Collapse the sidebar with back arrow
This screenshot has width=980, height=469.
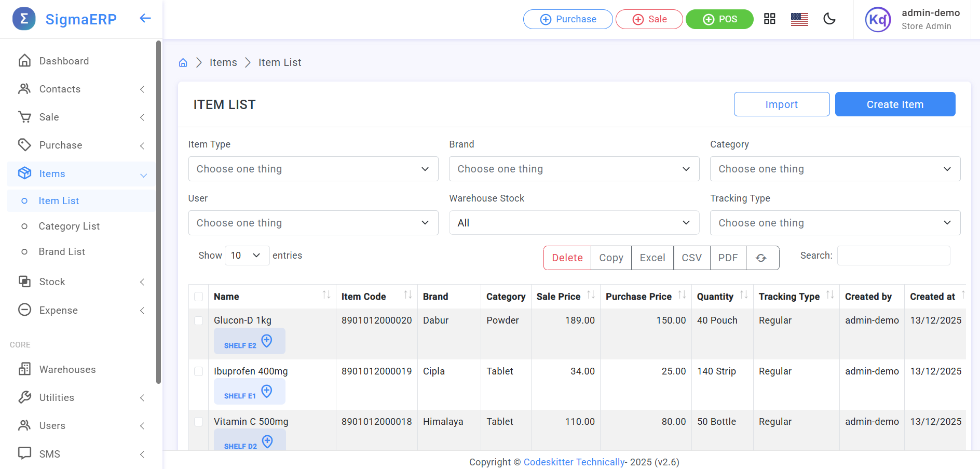[x=145, y=18]
